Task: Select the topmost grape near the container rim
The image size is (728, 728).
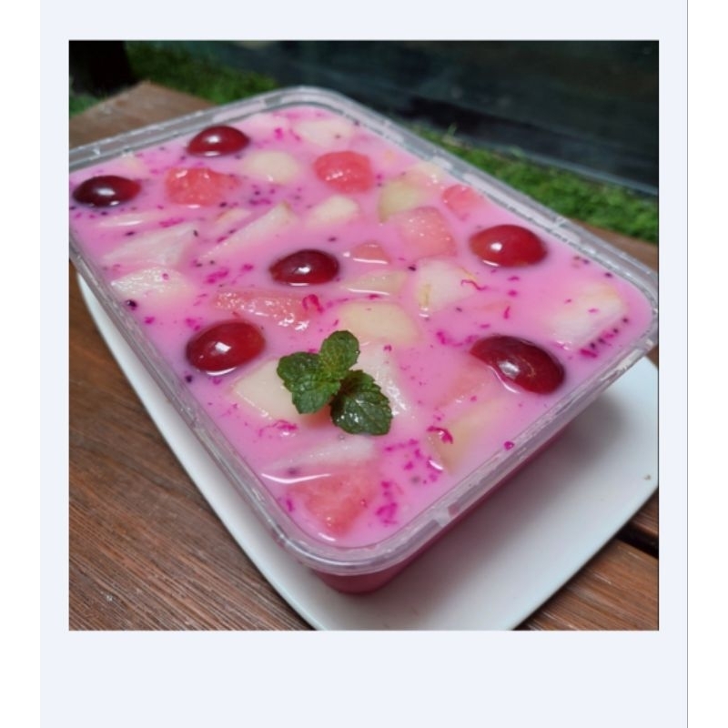Action: 218,141
